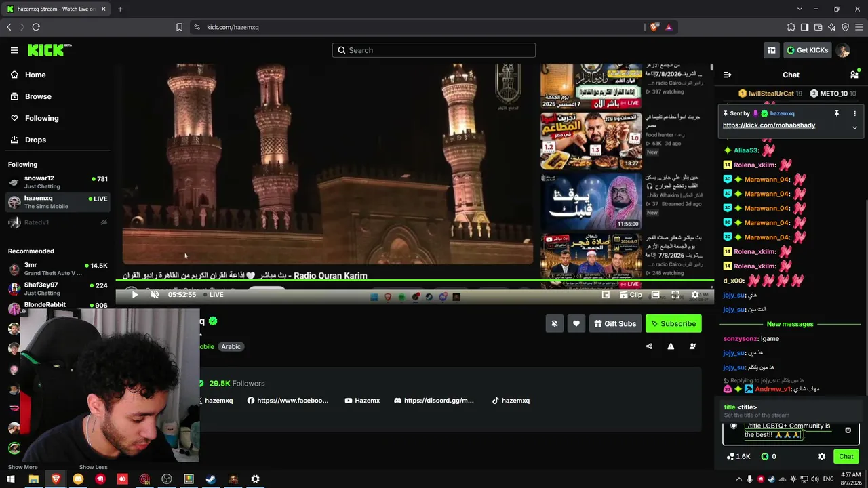Open video player settings gear
This screenshot has width=868, height=488.
(x=695, y=295)
